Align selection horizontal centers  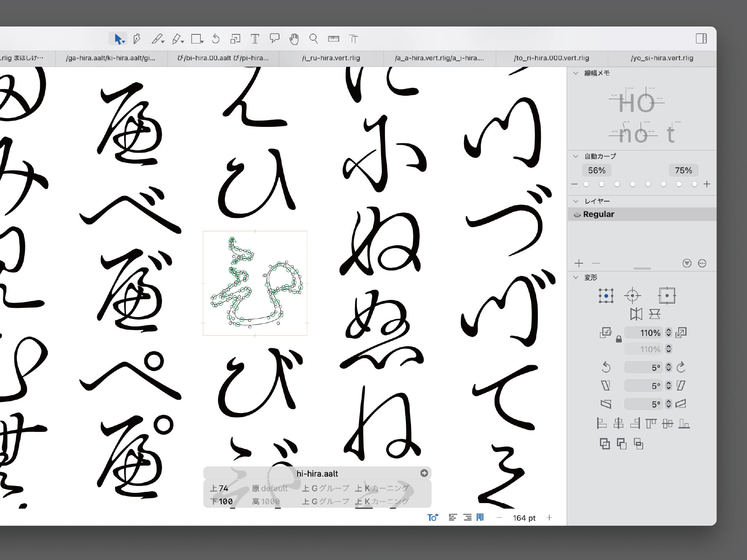[x=619, y=424]
